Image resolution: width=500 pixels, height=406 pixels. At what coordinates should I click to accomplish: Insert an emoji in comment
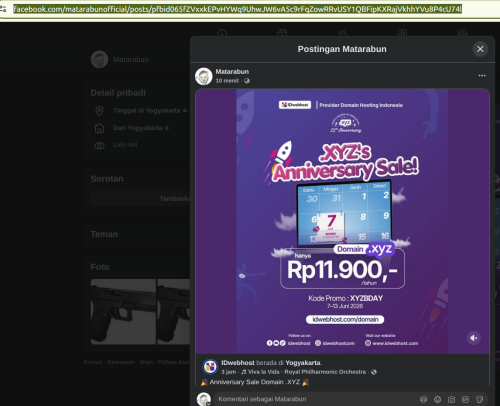click(437, 399)
